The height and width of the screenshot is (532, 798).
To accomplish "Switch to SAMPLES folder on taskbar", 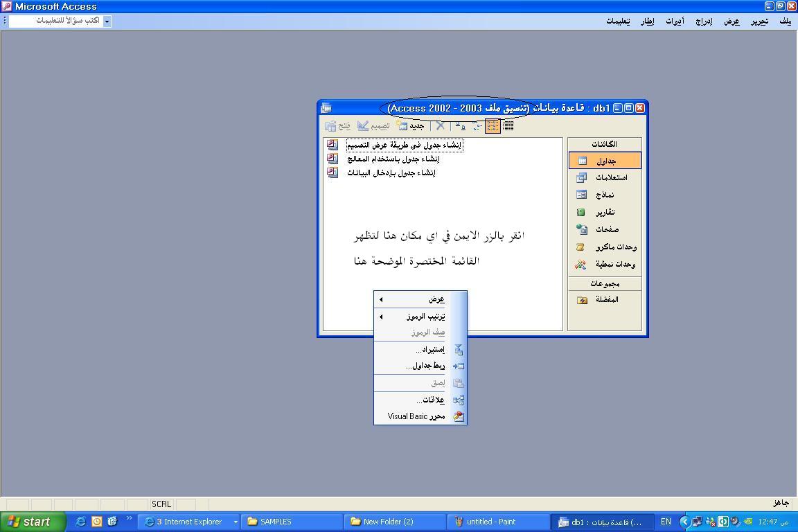I will 292,522.
